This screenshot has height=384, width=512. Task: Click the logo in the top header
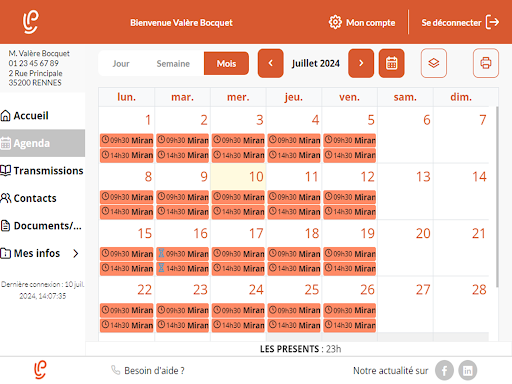[31, 22]
